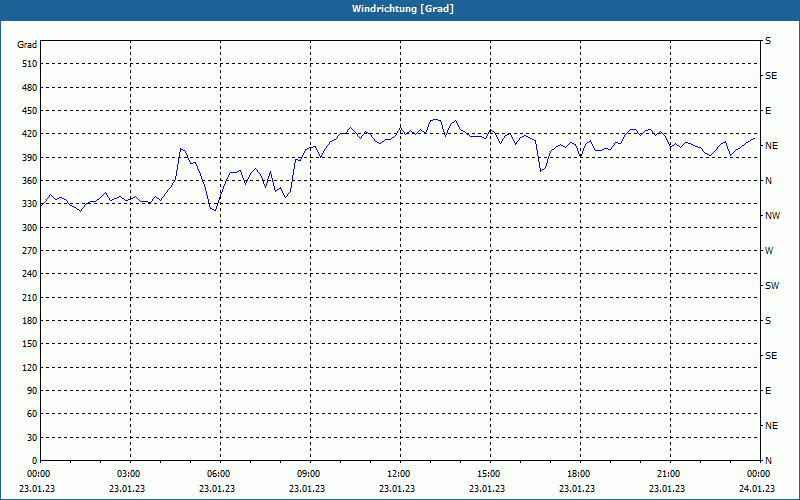Screen dimensions: 800x500
Task: Click the 03:00 time label
Action: pos(129,474)
